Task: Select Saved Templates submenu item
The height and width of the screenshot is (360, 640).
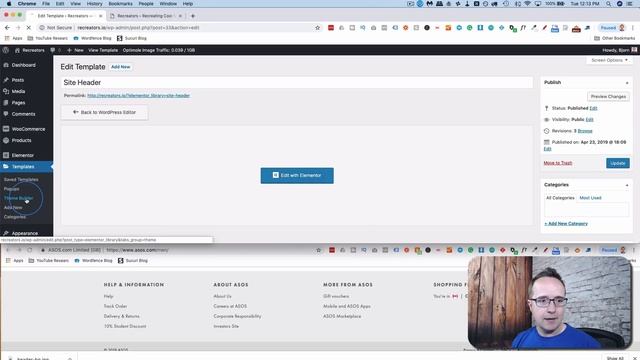Action: (21, 180)
